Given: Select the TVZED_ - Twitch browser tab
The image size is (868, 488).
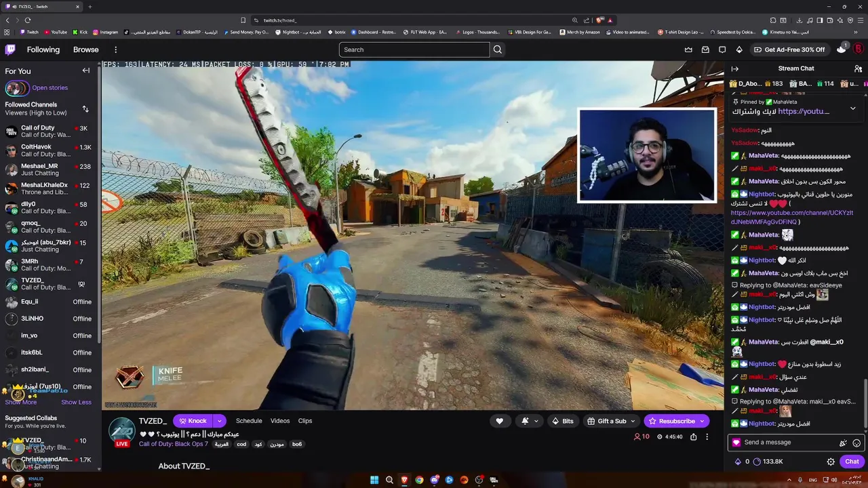Looking at the screenshot, I should 41,7.
